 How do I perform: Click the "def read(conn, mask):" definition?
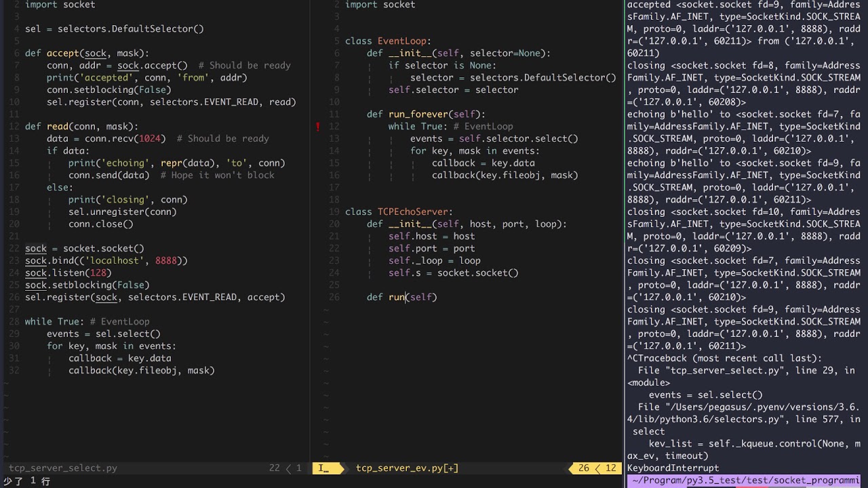click(x=82, y=127)
